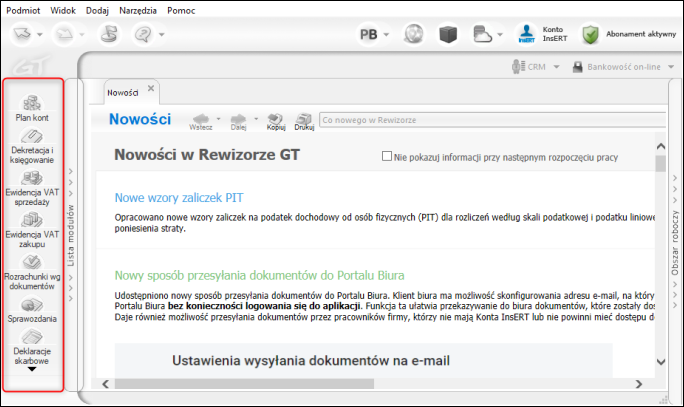Click the Obszar roboczy vertical panel label

tap(674, 243)
